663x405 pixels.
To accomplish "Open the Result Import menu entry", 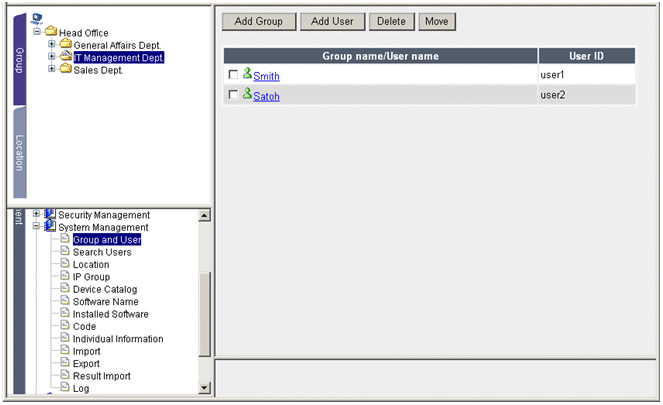I will click(x=101, y=376).
